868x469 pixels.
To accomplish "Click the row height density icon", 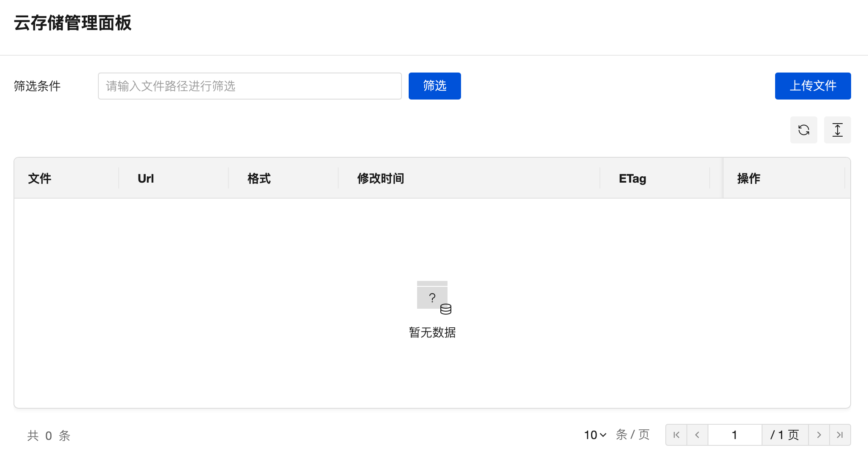I will coord(837,130).
